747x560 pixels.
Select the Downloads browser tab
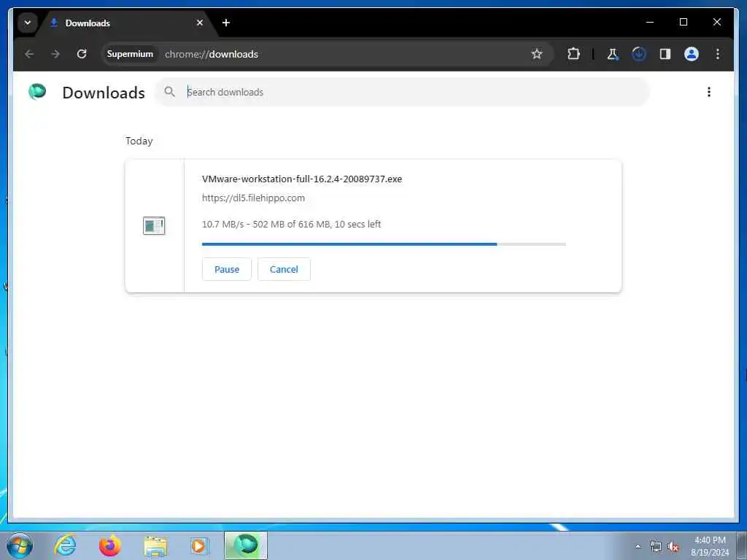pyautogui.click(x=126, y=23)
